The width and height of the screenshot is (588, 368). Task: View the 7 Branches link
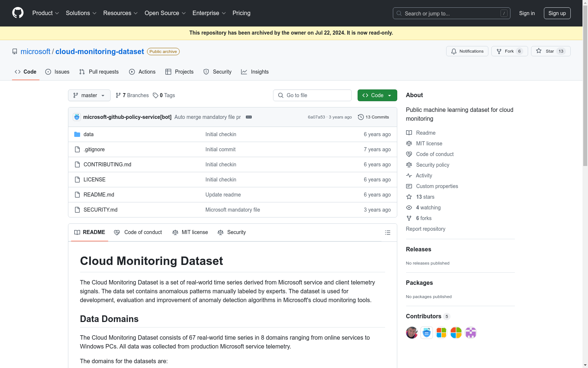click(132, 95)
